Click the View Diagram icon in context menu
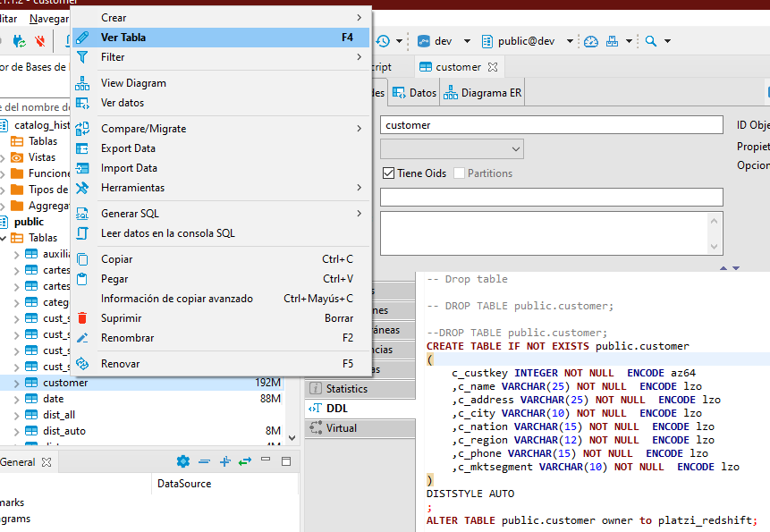The width and height of the screenshot is (770, 532). tap(82, 83)
